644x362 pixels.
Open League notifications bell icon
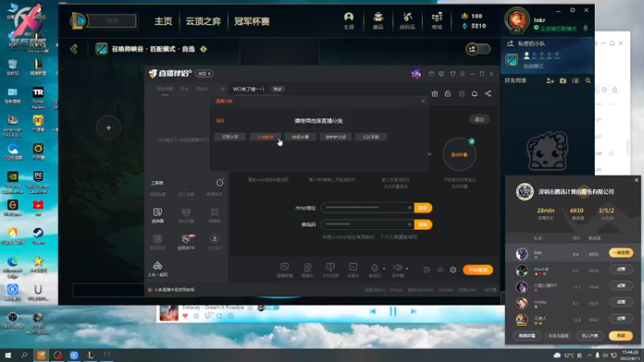click(586, 28)
